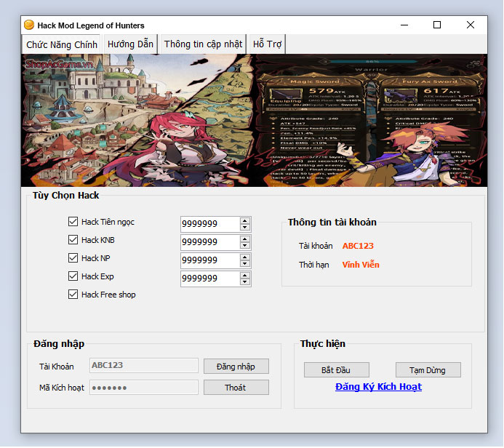Toggle the Hack NP checkbox
504x448 pixels.
[73, 258]
